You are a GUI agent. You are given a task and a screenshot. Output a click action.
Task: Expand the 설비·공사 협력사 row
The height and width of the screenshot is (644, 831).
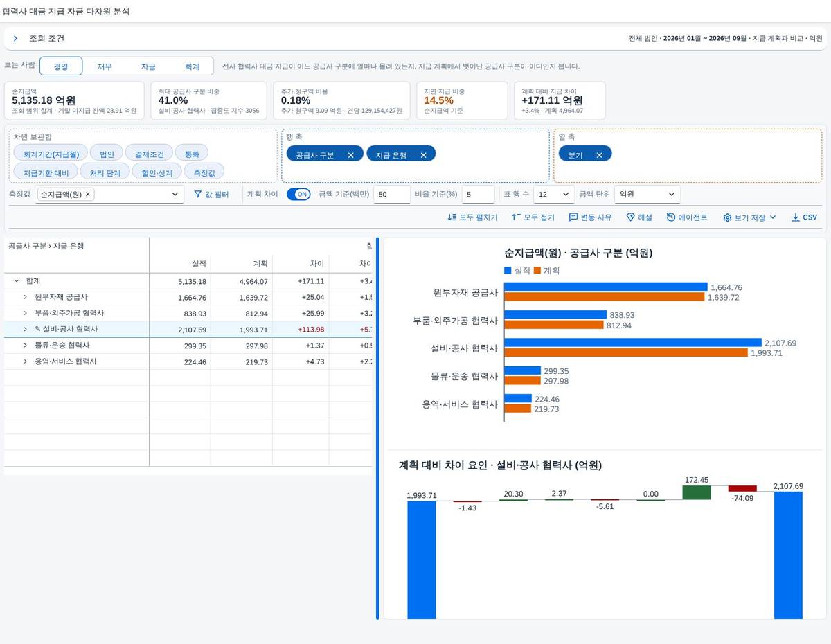[25, 330]
